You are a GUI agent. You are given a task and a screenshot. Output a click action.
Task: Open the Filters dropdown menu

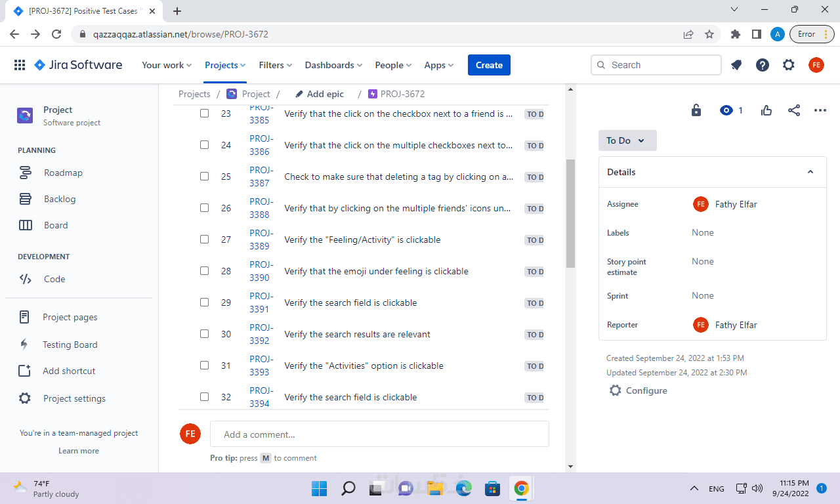coord(276,65)
